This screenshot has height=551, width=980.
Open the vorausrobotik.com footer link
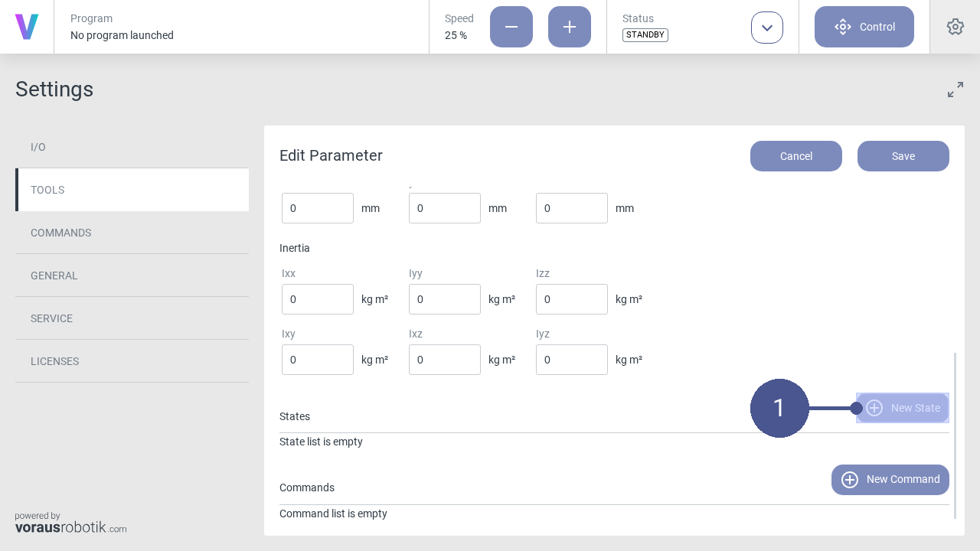pos(70,527)
